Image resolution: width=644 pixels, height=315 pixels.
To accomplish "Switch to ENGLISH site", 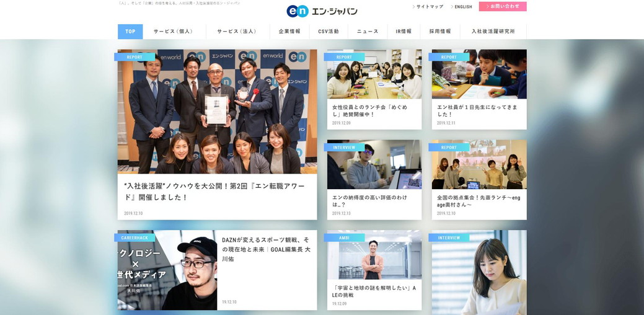I will pos(463,7).
